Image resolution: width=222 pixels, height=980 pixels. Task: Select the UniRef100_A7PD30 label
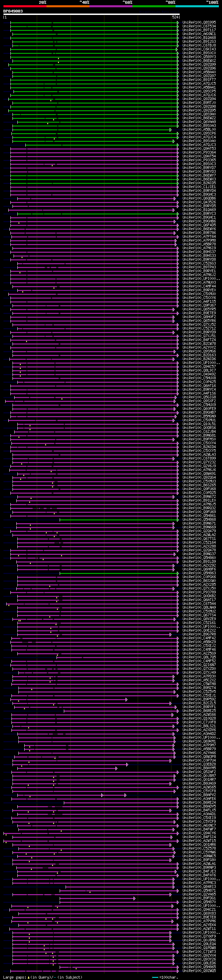[x=199, y=677]
